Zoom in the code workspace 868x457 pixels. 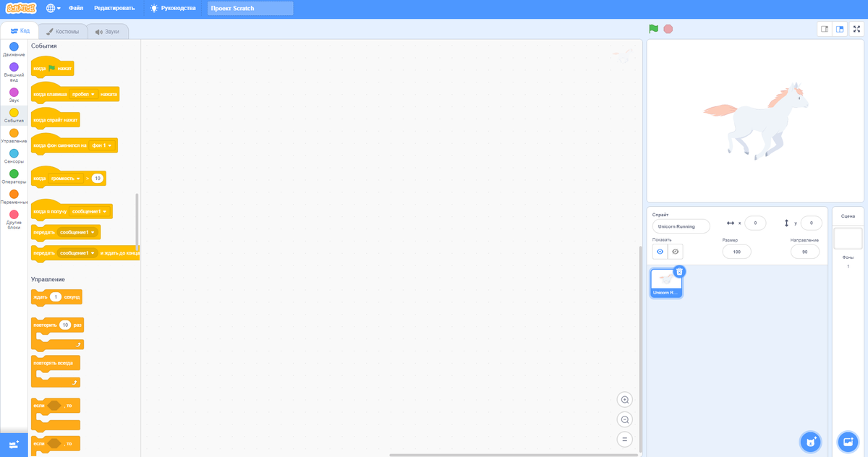[x=625, y=400]
